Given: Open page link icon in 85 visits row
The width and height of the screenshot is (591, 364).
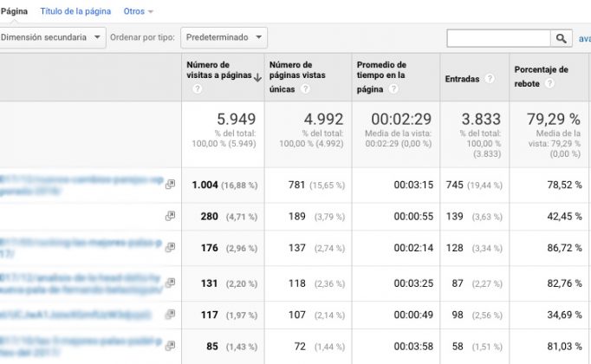Looking at the screenshot, I should (x=170, y=346).
